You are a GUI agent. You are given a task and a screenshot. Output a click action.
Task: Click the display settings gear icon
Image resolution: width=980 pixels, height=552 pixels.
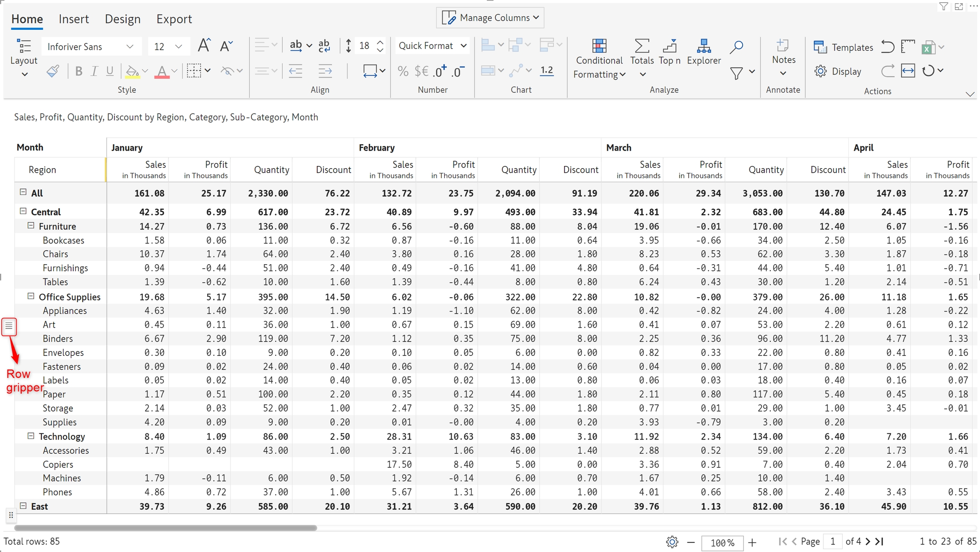(820, 71)
